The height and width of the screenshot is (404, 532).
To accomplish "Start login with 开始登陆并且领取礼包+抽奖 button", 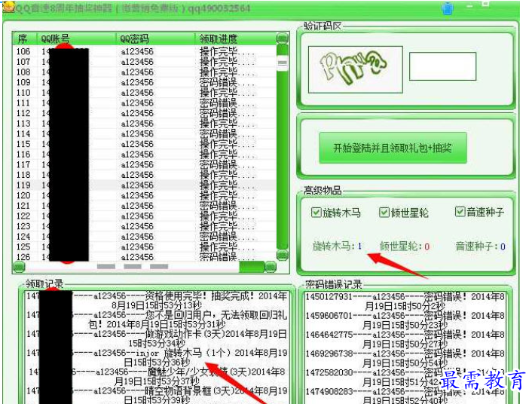I will 393,148.
